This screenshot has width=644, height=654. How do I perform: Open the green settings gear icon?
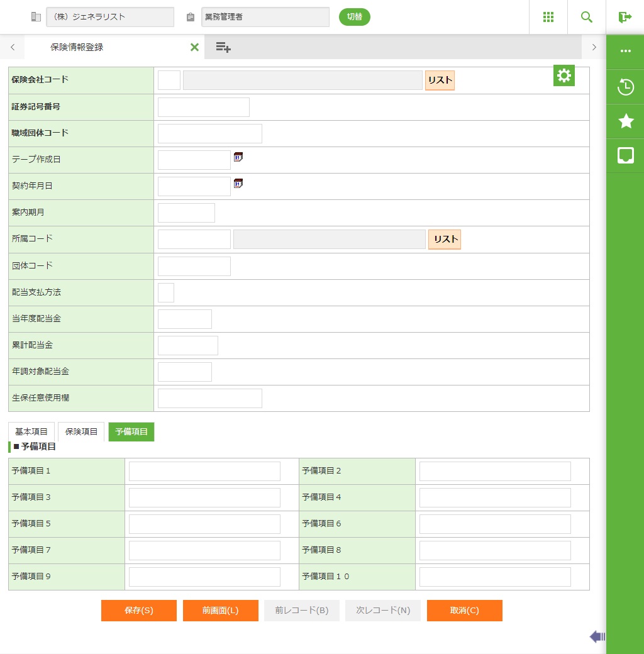pos(564,75)
